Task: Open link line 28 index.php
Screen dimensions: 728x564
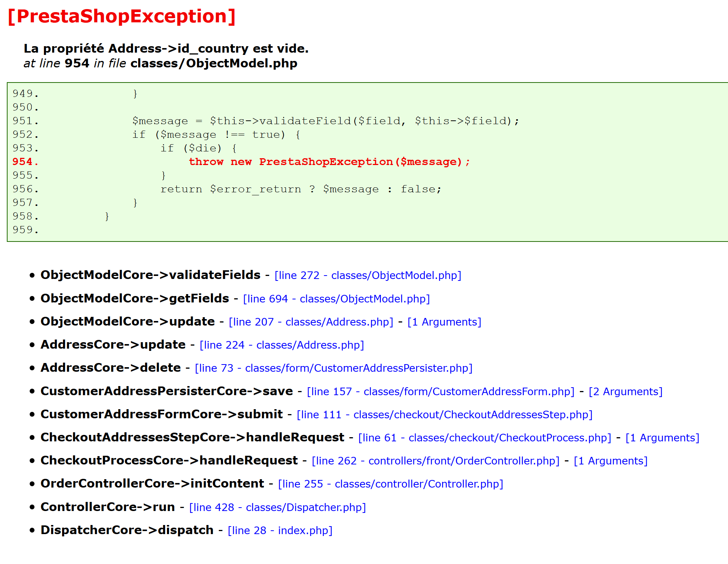Action: (x=280, y=530)
